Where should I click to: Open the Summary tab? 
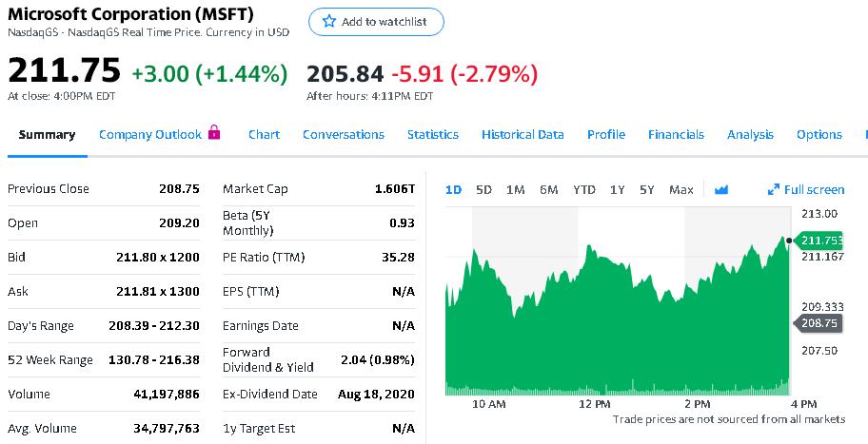[x=47, y=134]
